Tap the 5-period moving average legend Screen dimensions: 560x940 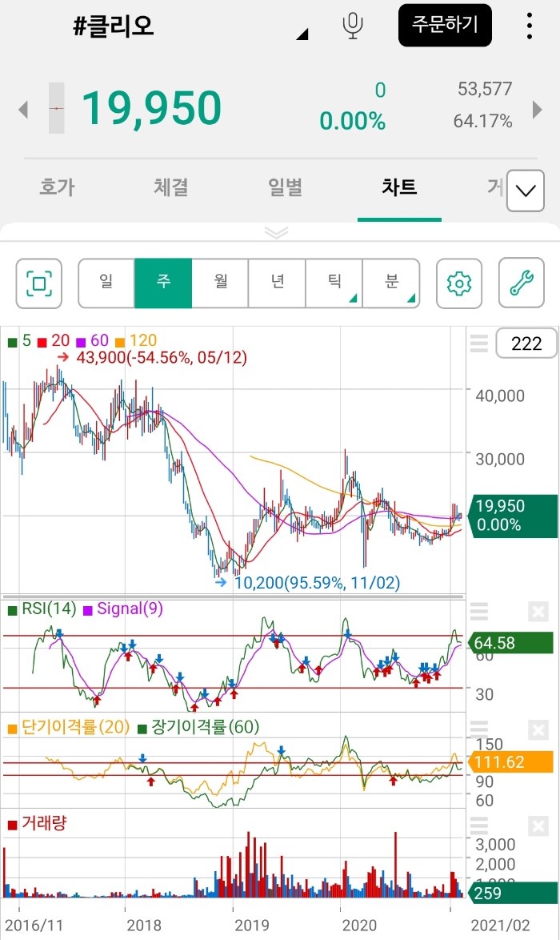[x=19, y=341]
